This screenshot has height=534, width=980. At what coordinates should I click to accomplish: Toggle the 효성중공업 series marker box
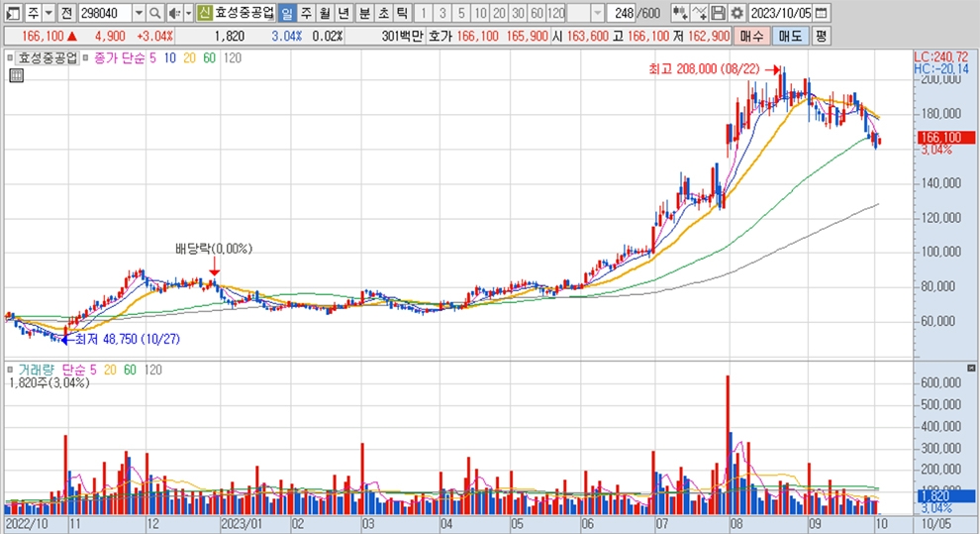(x=10, y=58)
